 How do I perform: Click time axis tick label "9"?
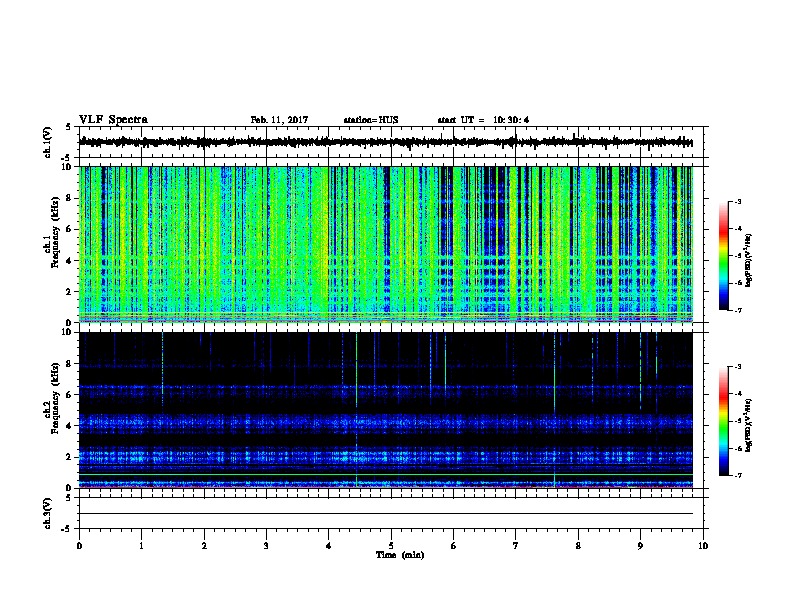click(640, 546)
